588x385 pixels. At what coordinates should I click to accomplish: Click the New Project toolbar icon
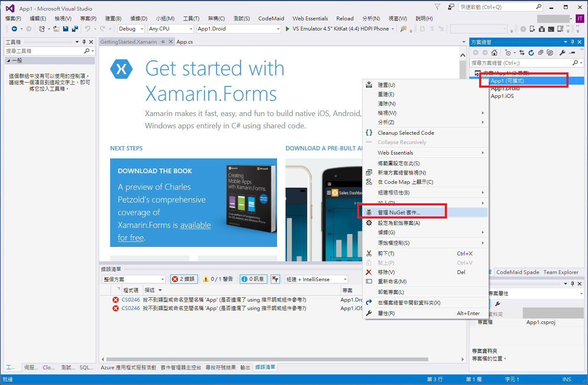click(42, 29)
